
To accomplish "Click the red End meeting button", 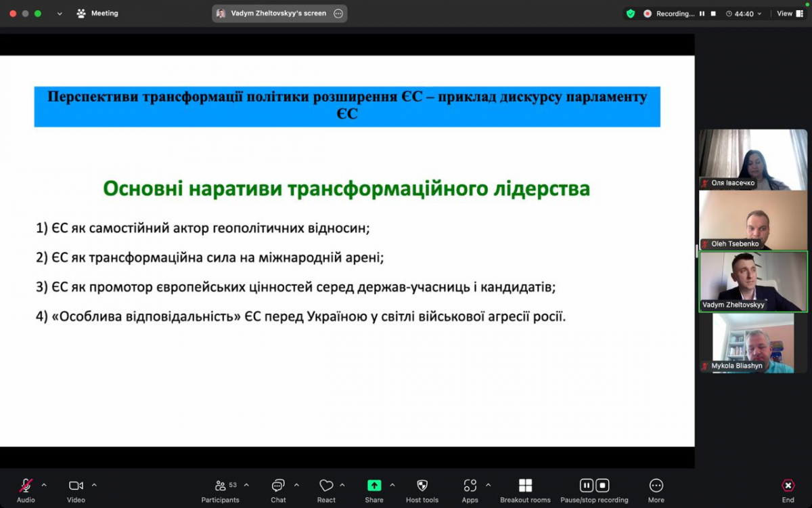I will [788, 486].
